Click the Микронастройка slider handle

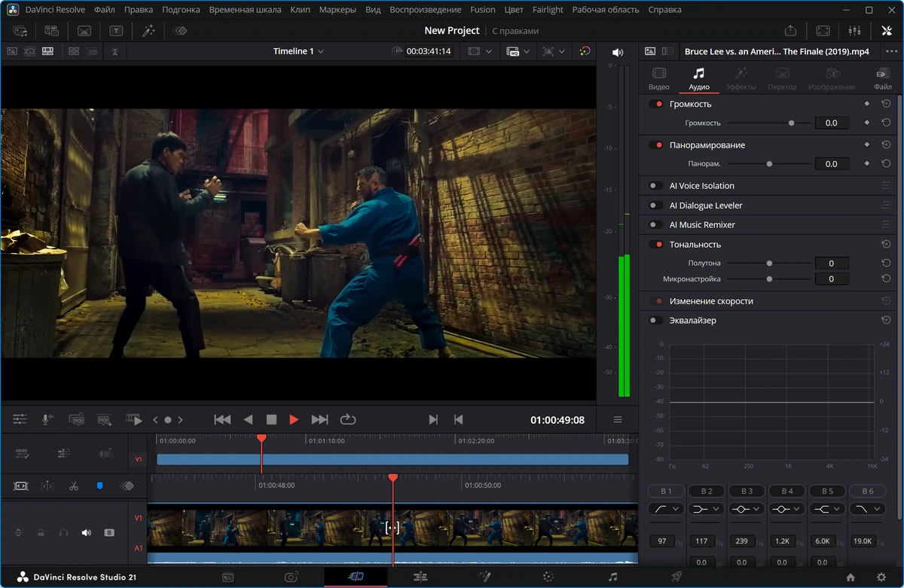(769, 279)
